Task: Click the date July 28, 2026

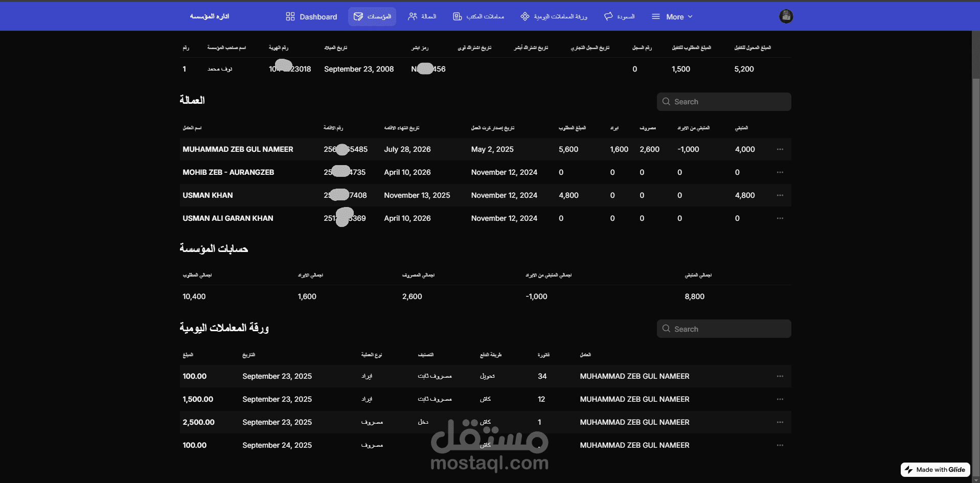Action: point(407,149)
